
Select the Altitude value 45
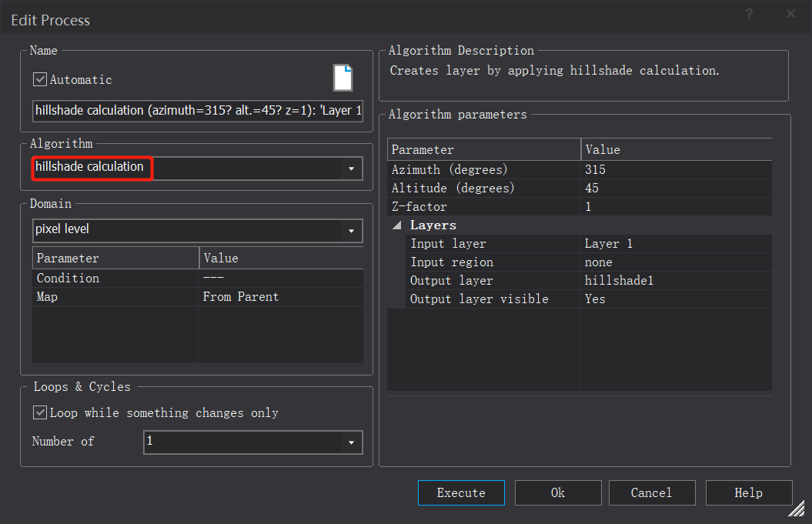[676, 189]
